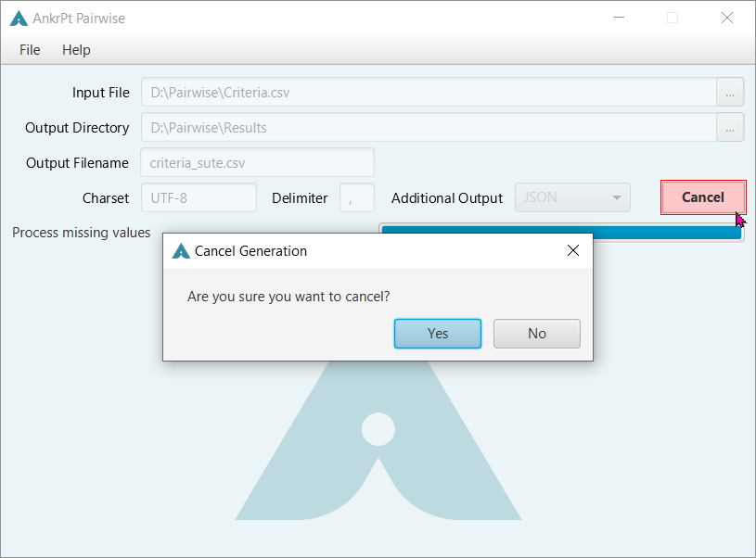Click the Charset UTF-8 field
Image resolution: width=756 pixels, height=558 pixels.
tap(199, 198)
